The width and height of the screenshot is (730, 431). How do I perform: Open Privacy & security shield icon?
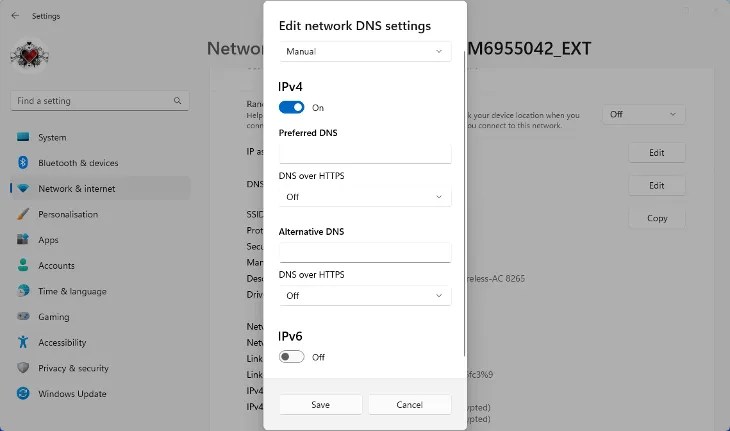point(23,368)
